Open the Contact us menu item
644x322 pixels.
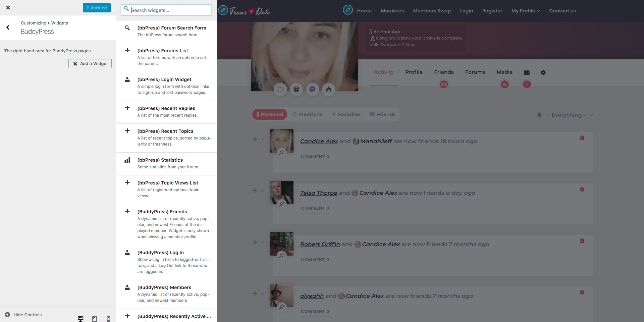562,11
